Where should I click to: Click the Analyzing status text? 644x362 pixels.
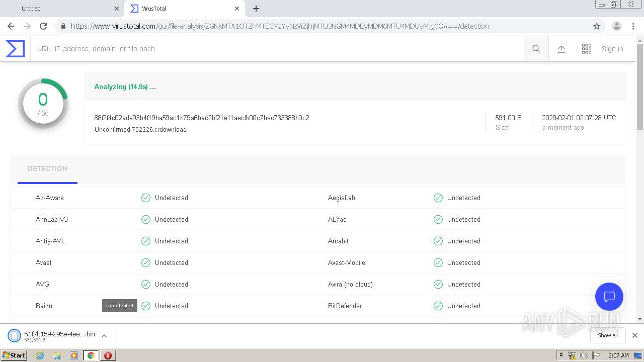[125, 86]
